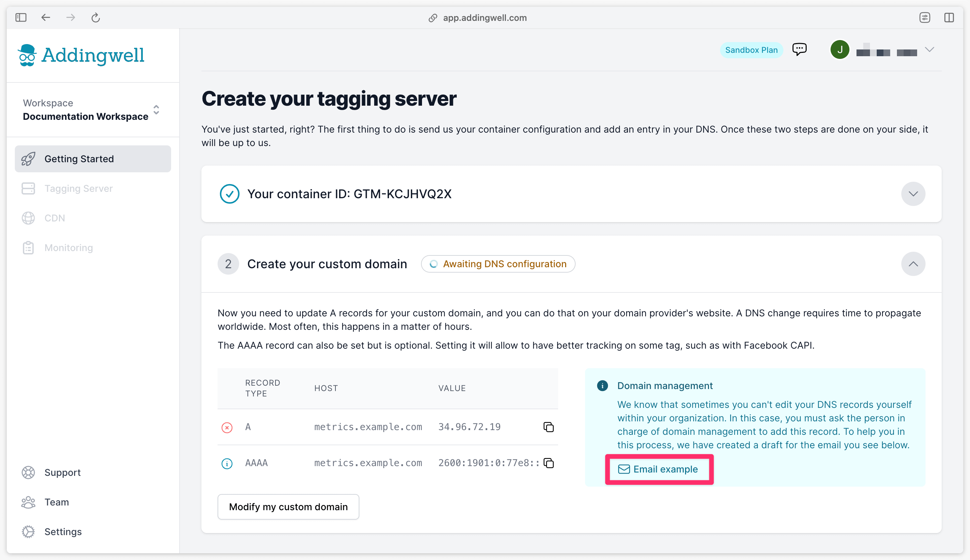This screenshot has height=560, width=970.
Task: Click the Tagging Server sidebar icon
Action: [x=28, y=188]
